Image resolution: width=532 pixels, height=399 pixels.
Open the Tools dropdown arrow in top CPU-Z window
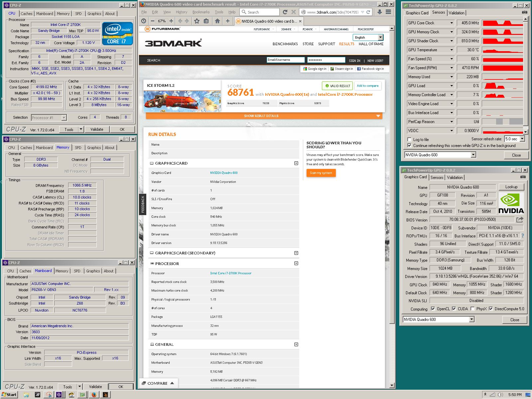(x=81, y=129)
